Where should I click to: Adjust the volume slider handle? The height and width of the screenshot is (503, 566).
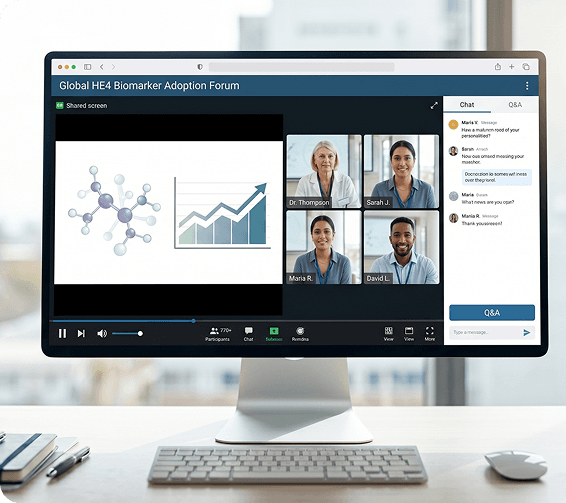[140, 333]
